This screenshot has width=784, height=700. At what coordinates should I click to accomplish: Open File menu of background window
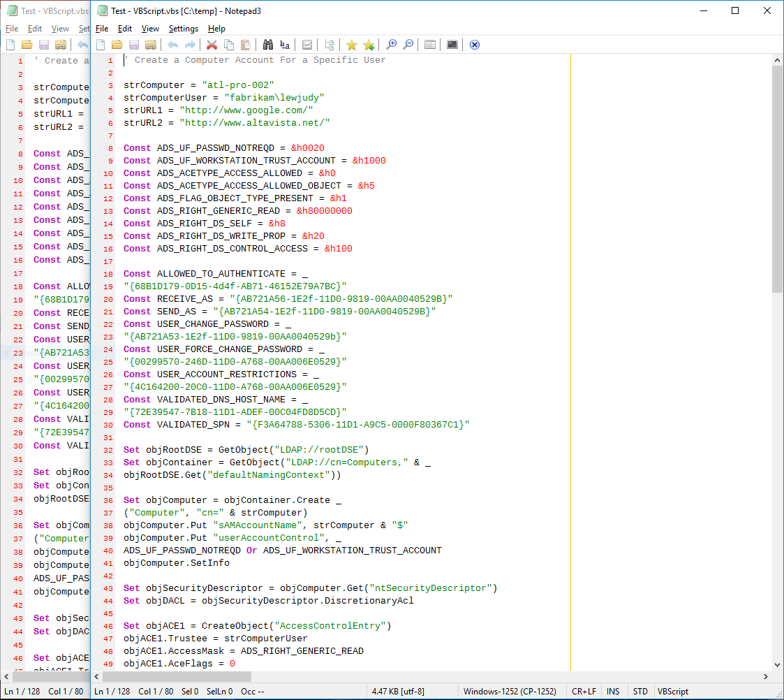(12, 29)
